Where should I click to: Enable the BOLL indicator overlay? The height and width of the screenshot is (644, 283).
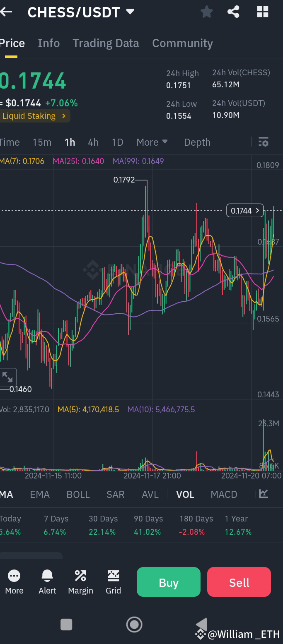pos(78,494)
